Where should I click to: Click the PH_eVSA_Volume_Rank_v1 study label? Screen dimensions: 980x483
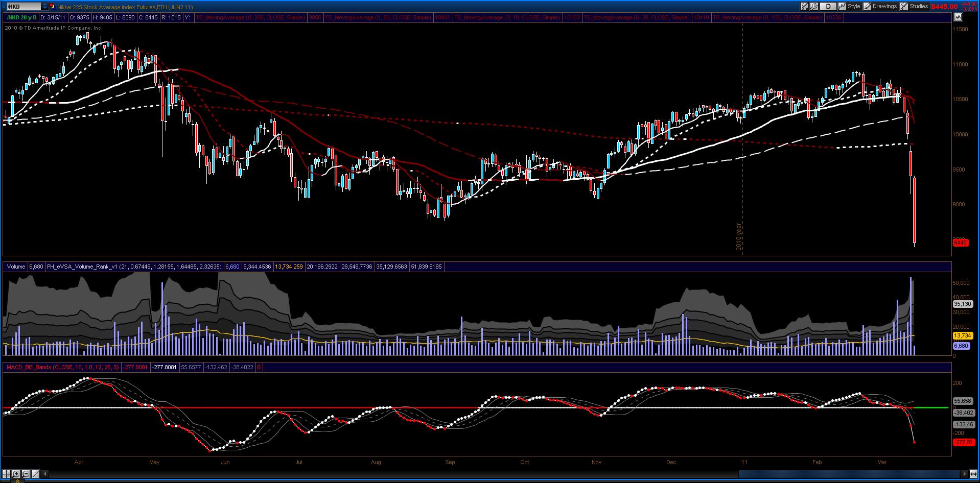[x=134, y=267]
